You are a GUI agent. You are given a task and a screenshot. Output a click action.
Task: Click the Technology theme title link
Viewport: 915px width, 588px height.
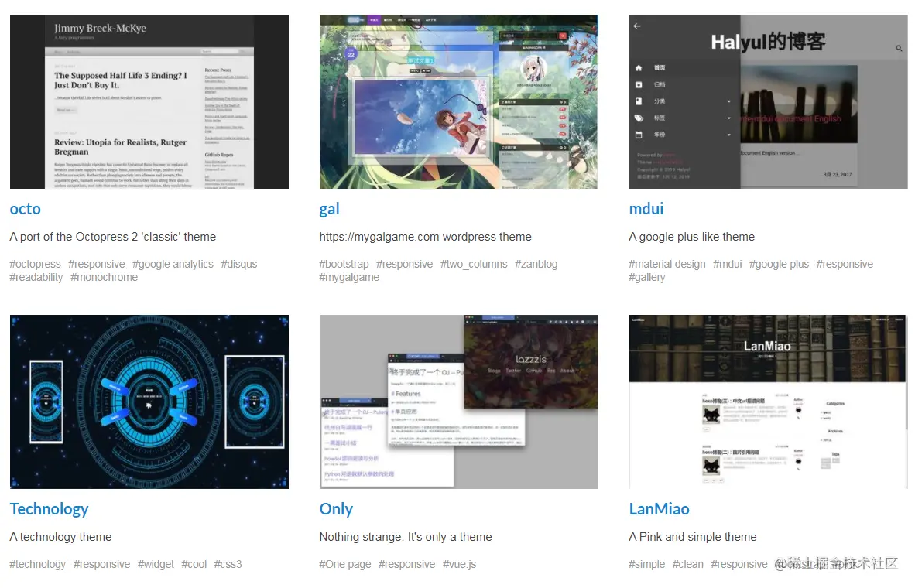[49, 509]
